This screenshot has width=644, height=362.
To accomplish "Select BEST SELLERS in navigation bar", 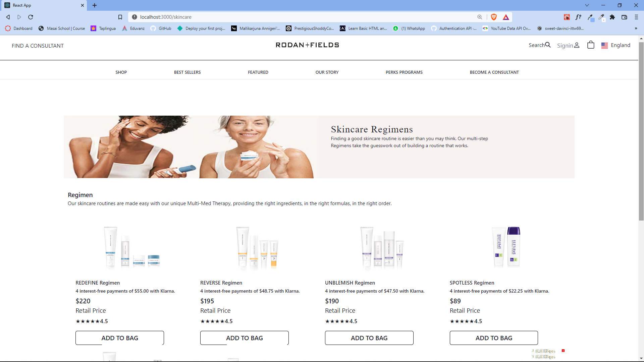I will [187, 72].
